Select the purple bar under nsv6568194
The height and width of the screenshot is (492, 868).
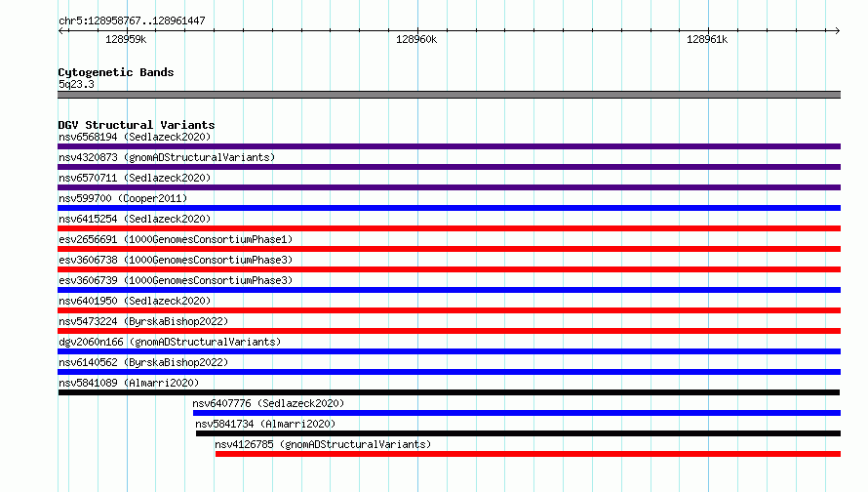click(x=449, y=146)
